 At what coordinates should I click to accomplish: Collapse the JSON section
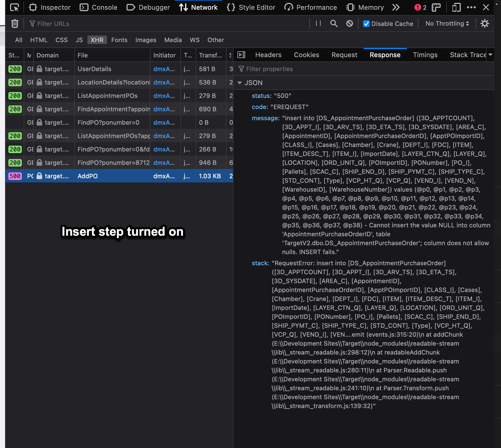pyautogui.click(x=239, y=83)
